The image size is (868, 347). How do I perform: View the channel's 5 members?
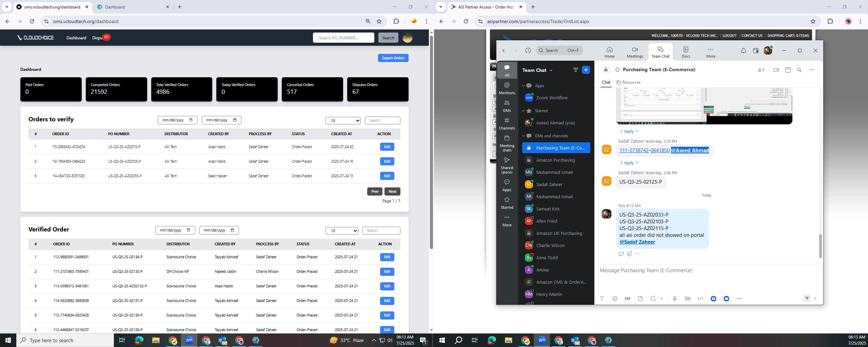click(x=761, y=70)
